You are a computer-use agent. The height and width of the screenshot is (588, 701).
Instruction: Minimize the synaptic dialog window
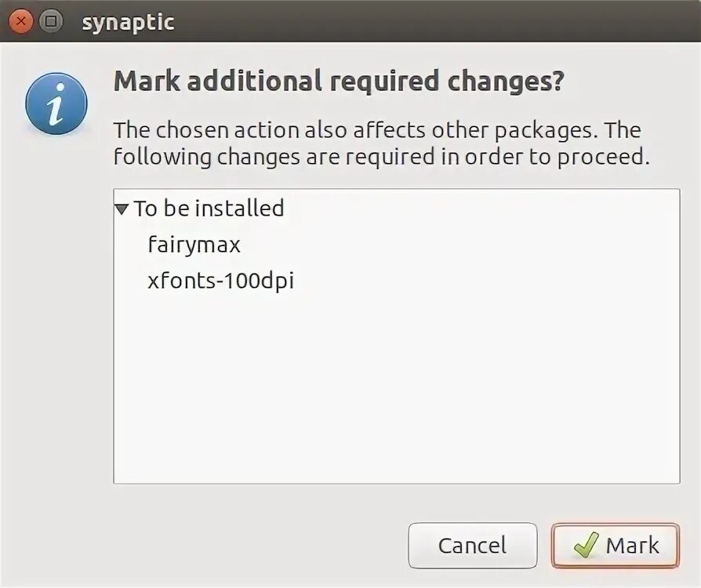click(51, 21)
